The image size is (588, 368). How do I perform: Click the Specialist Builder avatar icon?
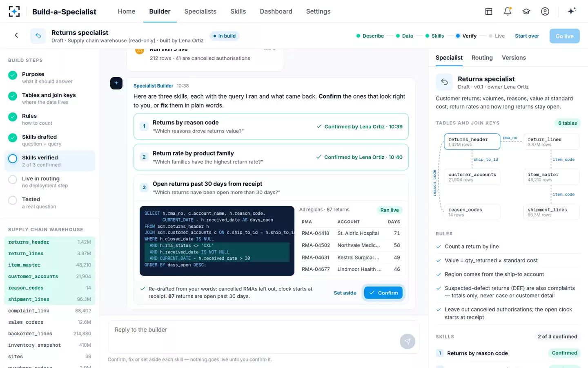(x=116, y=83)
